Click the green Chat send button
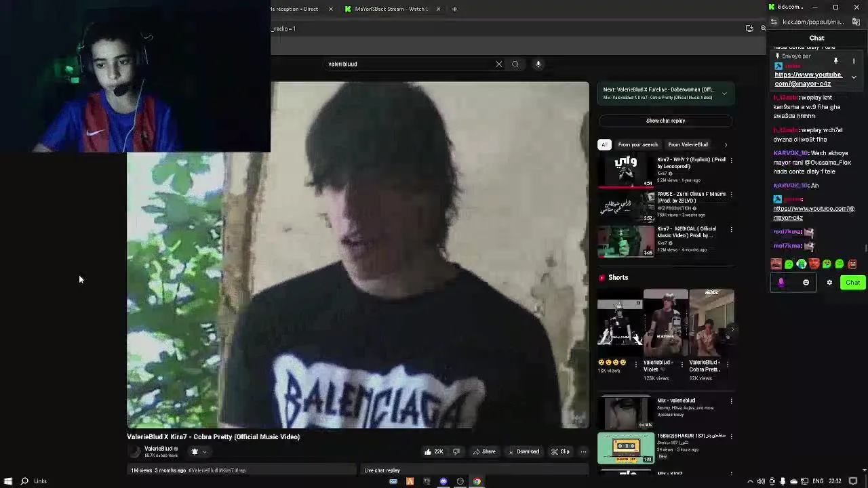The image size is (868, 488). (x=852, y=283)
